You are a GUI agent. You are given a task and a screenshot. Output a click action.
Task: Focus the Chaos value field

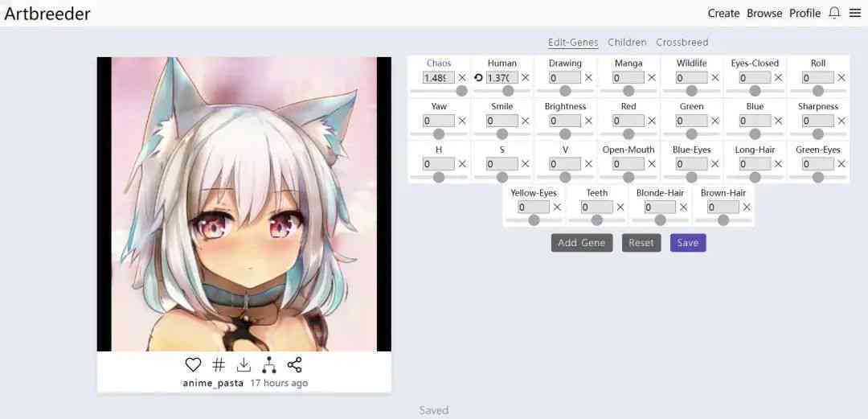tap(439, 77)
